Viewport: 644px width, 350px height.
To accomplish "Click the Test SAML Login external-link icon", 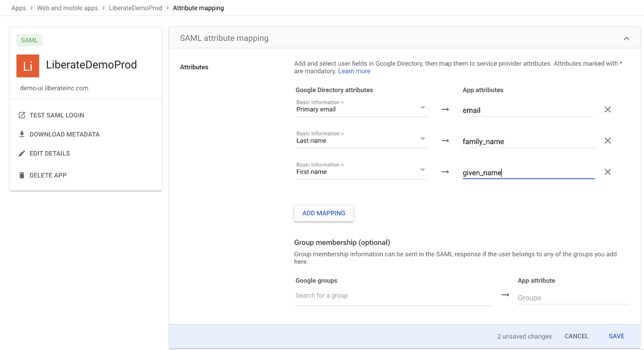I will pyautogui.click(x=22, y=115).
